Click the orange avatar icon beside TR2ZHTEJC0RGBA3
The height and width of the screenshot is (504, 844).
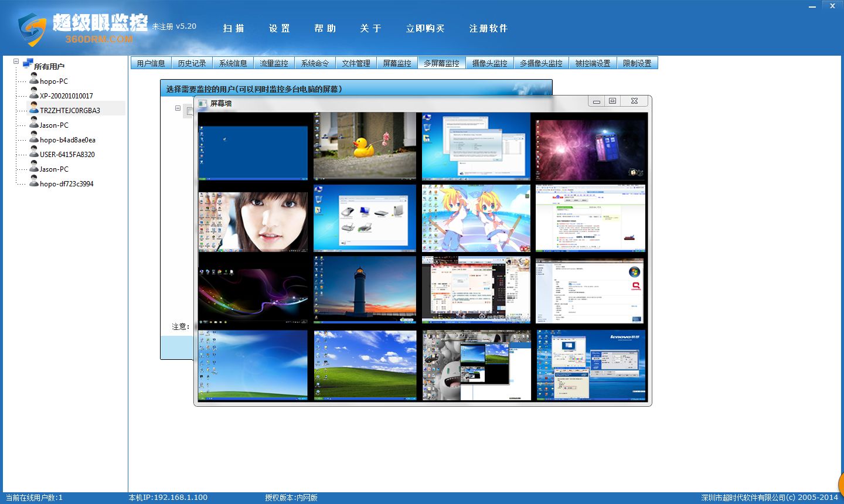pos(34,108)
